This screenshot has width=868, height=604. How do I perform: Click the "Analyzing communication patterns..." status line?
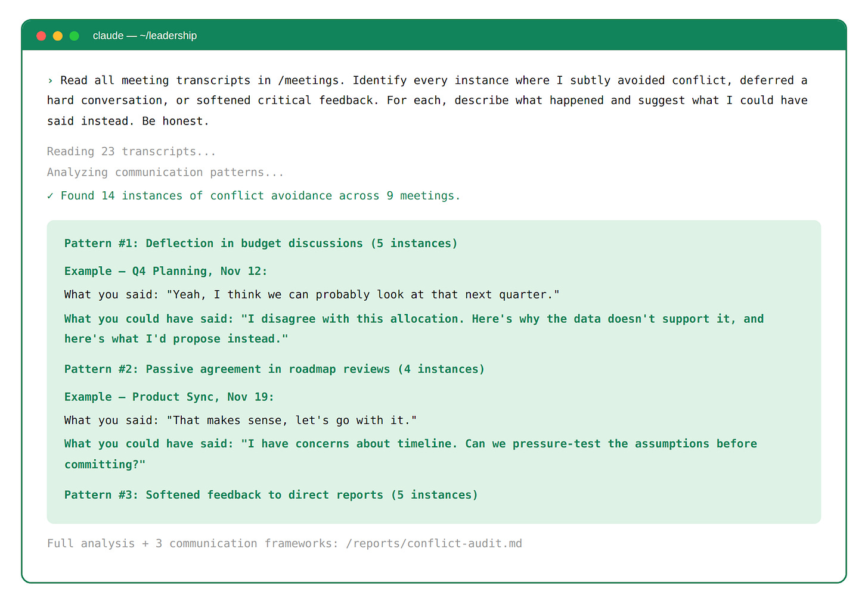point(165,172)
